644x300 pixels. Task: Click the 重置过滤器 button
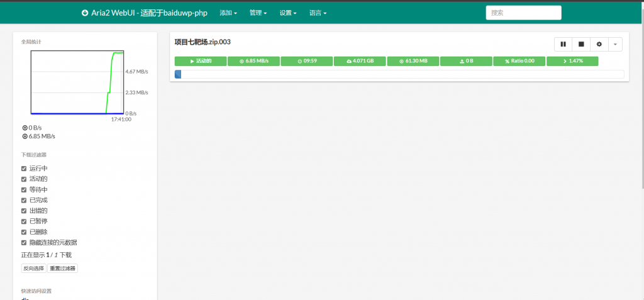[x=62, y=269]
